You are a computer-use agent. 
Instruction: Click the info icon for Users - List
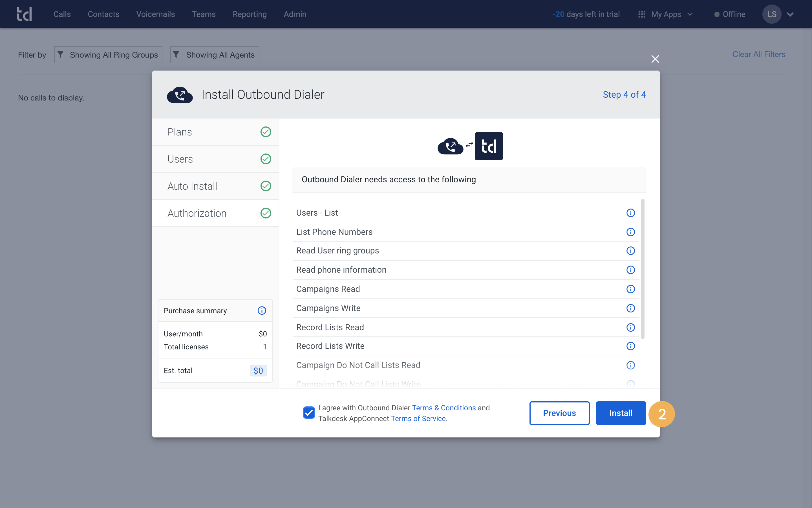[631, 213]
